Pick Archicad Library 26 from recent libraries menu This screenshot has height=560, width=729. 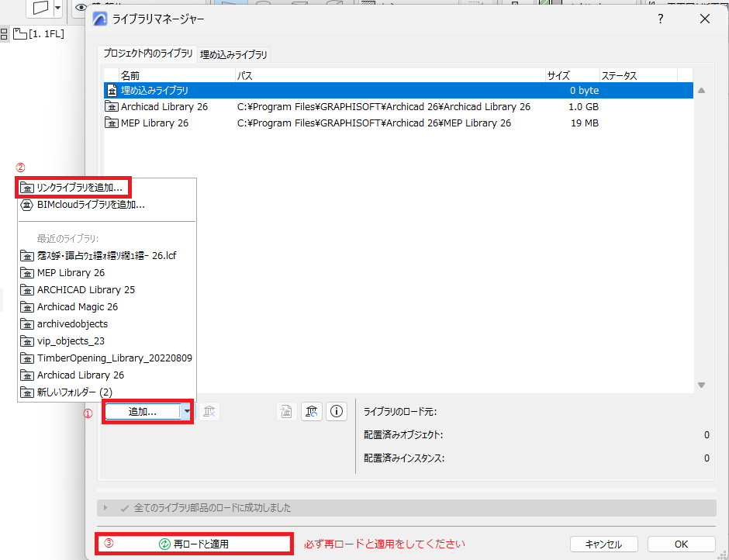pyautogui.click(x=106, y=375)
